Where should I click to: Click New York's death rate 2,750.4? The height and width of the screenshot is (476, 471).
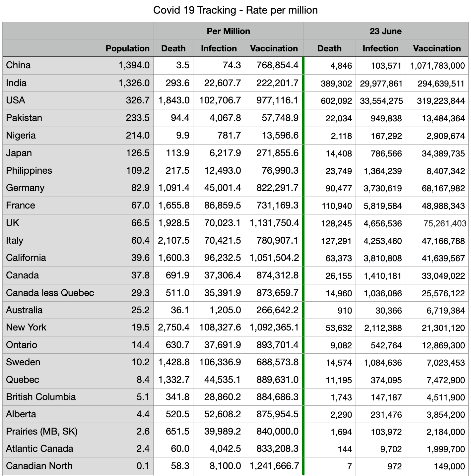point(174,327)
